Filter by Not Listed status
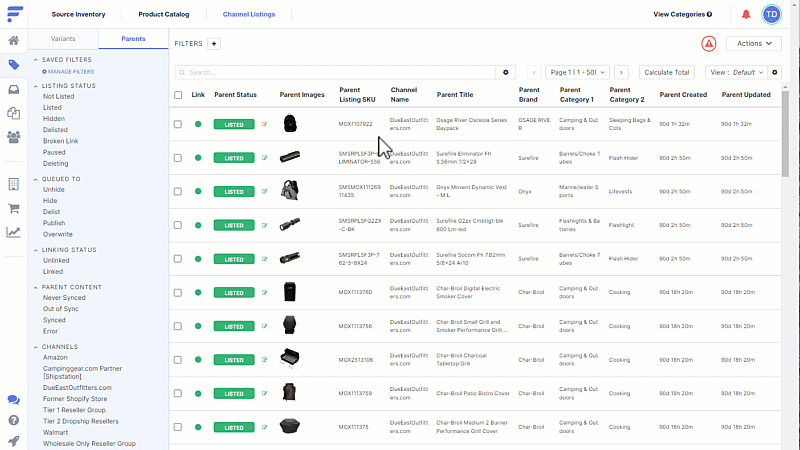Viewport: 800px width, 450px height. (x=59, y=96)
